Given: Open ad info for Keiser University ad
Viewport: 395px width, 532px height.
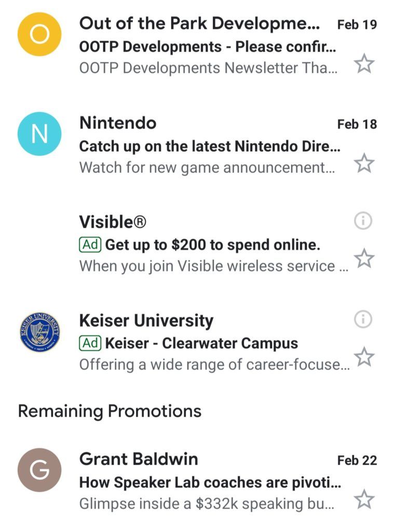Looking at the screenshot, I should 363,320.
